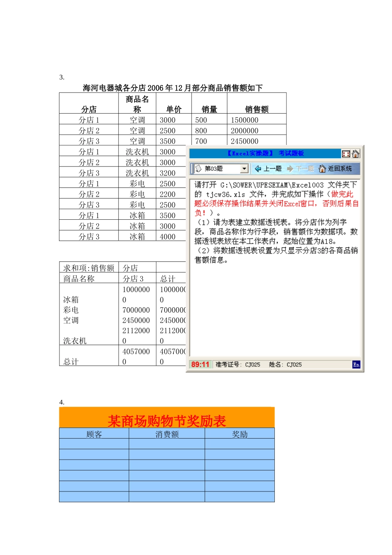392x555 pixels.
Task: Click the pivot 分店3 column header
Action: (133, 279)
